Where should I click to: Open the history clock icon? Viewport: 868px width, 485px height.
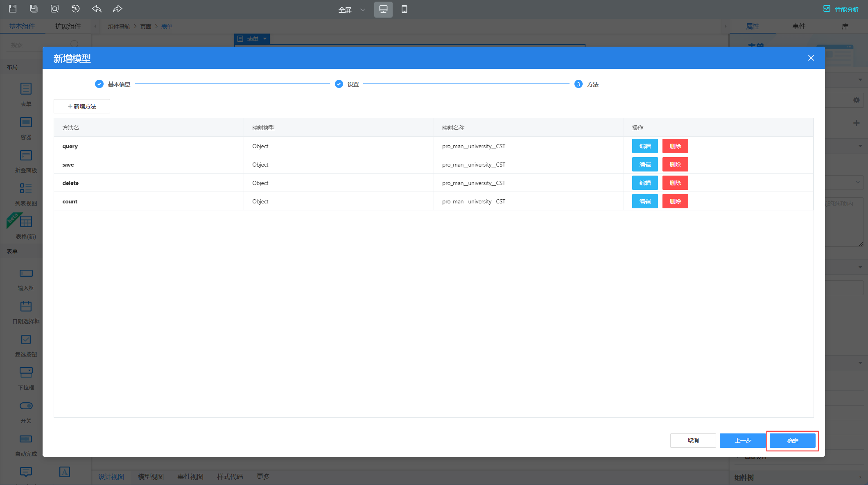(x=76, y=9)
